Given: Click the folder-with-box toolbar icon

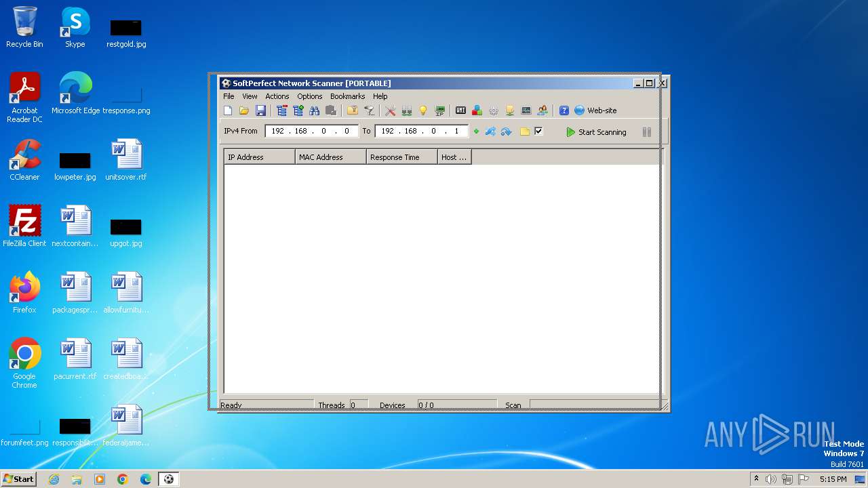Looking at the screenshot, I should click(353, 110).
